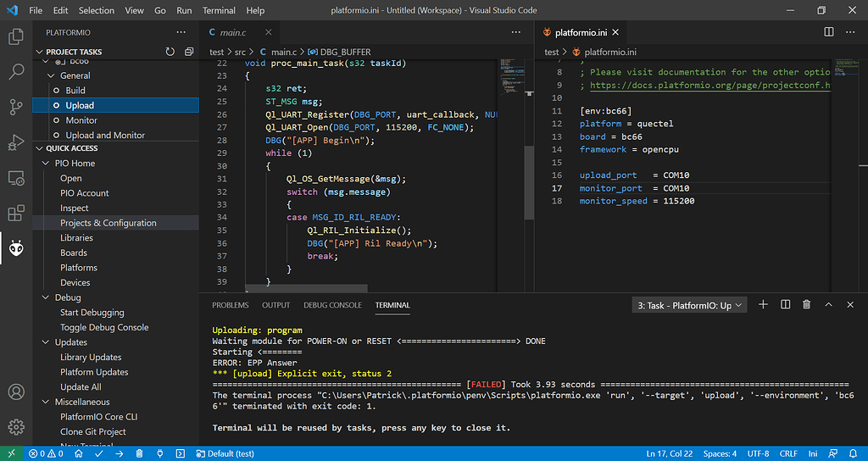Screen dimensions: 868x461
Task: Open the terminal selector dropdown
Action: (x=690, y=305)
